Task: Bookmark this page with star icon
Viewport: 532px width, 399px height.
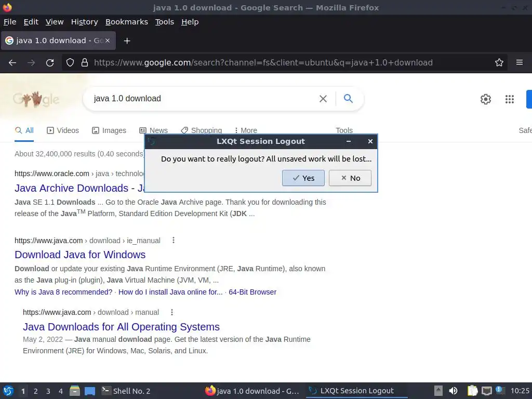Action: [x=499, y=62]
